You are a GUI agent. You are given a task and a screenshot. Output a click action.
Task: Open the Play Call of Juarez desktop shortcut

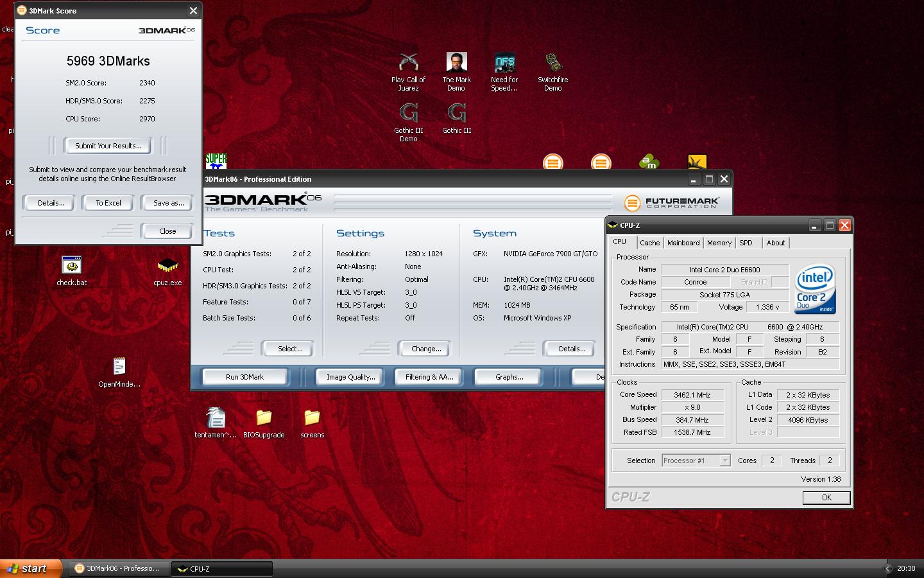click(408, 71)
